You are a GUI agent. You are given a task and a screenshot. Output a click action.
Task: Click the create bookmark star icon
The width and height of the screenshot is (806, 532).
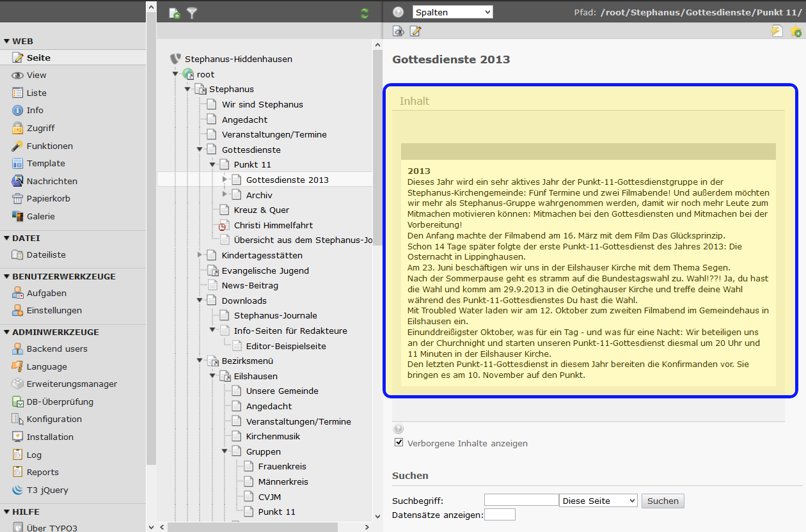tap(795, 31)
